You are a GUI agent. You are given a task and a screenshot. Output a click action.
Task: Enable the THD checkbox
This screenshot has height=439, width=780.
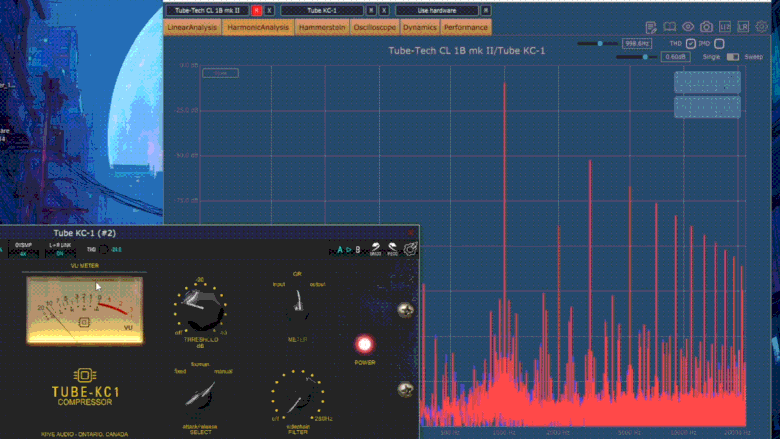(690, 43)
